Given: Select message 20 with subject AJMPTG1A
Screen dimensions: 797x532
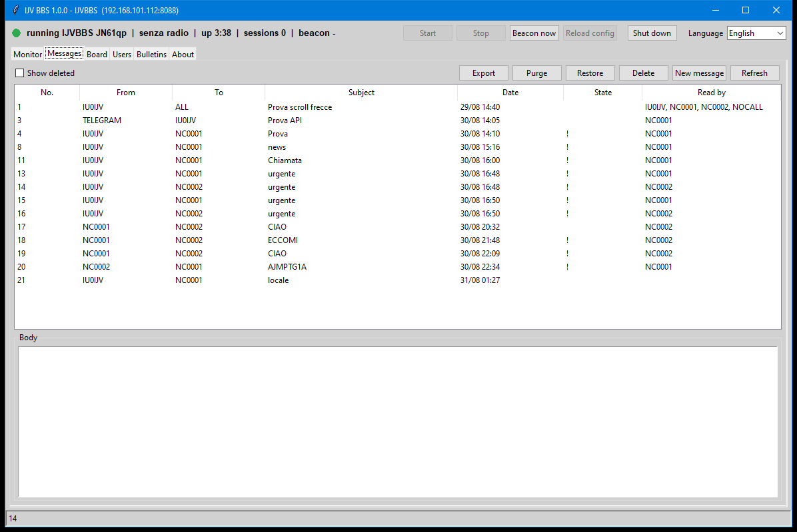Looking at the screenshot, I should click(x=397, y=266).
